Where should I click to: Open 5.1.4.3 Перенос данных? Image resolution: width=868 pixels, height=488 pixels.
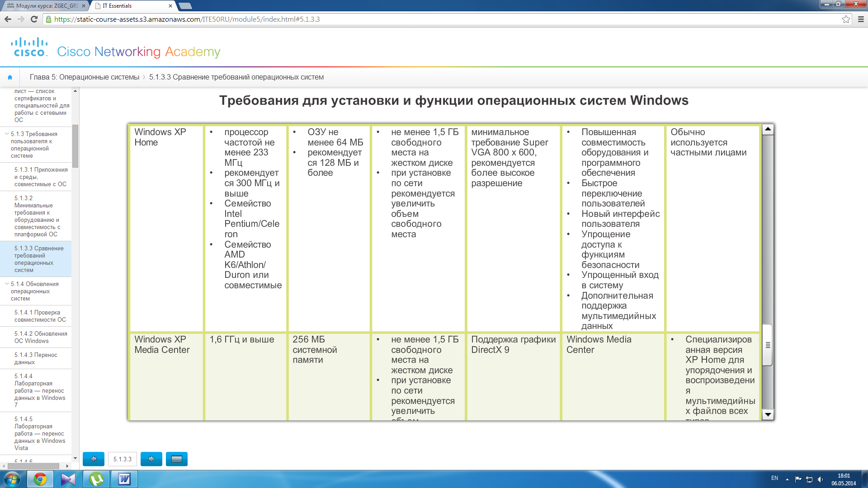pyautogui.click(x=36, y=358)
